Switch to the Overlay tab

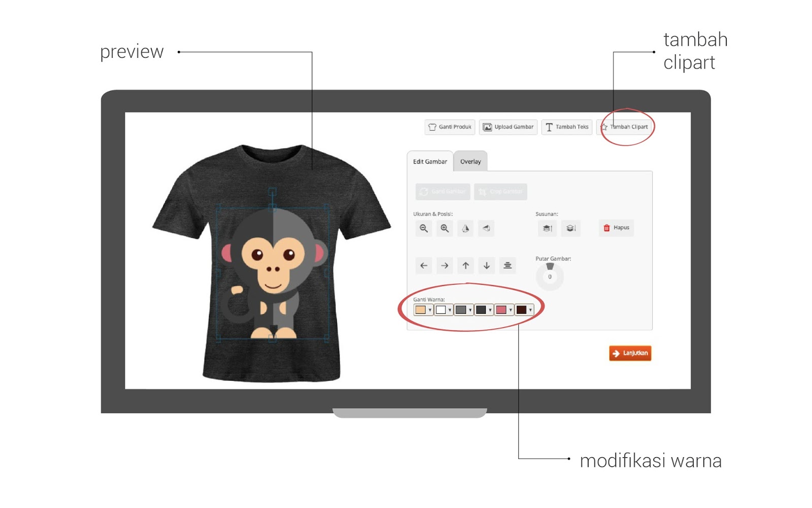coord(470,162)
